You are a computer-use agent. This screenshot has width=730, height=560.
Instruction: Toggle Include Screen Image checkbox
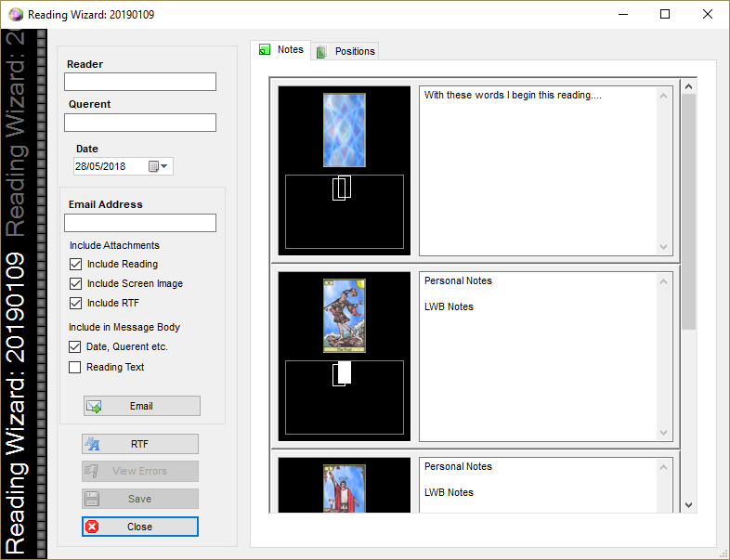pos(75,284)
